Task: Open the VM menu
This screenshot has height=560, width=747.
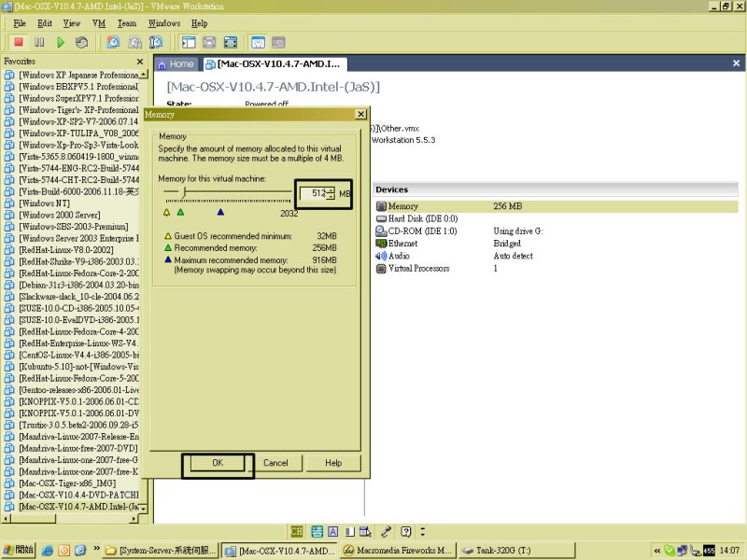Action: 99,23
